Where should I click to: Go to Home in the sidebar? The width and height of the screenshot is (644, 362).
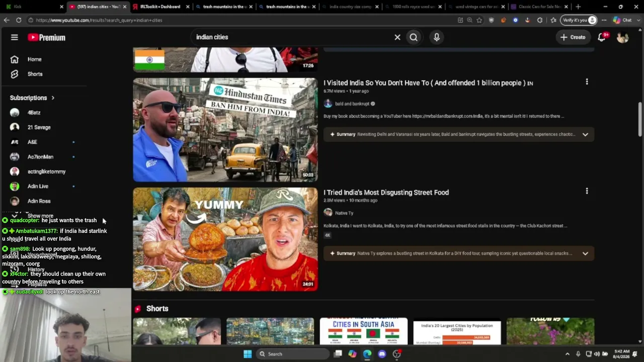click(34, 59)
